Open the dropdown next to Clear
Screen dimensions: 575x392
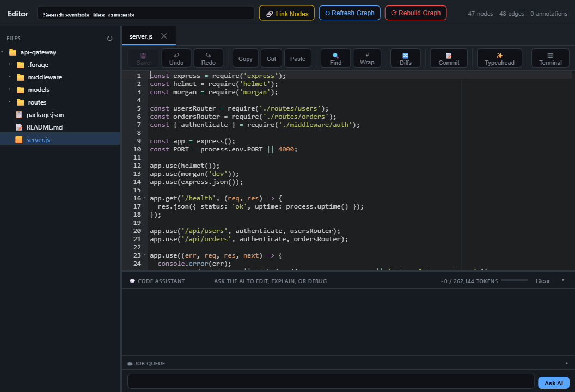[563, 280]
